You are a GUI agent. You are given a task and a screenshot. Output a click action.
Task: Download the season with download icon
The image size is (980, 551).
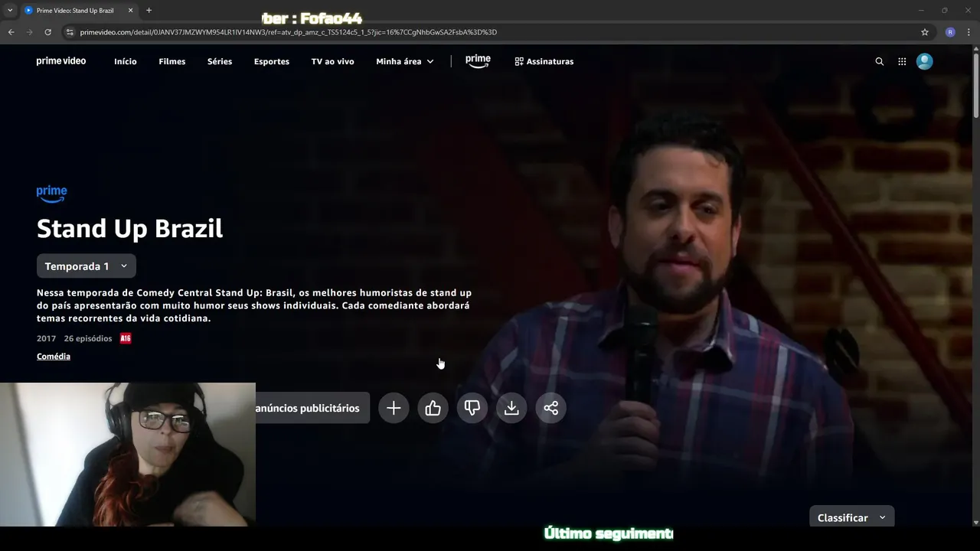[x=511, y=408]
